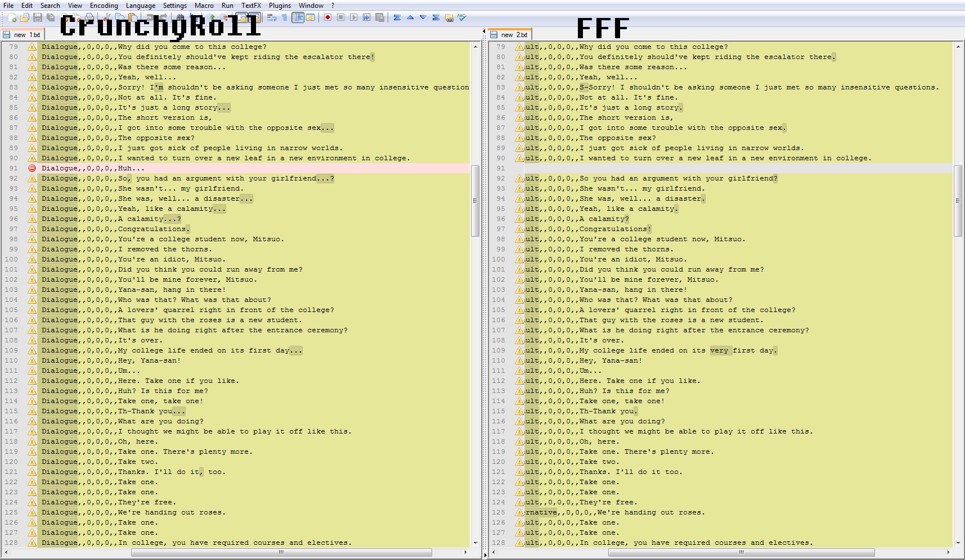Jump to first difference compare icon
The image size is (965, 560).
coord(397,17)
